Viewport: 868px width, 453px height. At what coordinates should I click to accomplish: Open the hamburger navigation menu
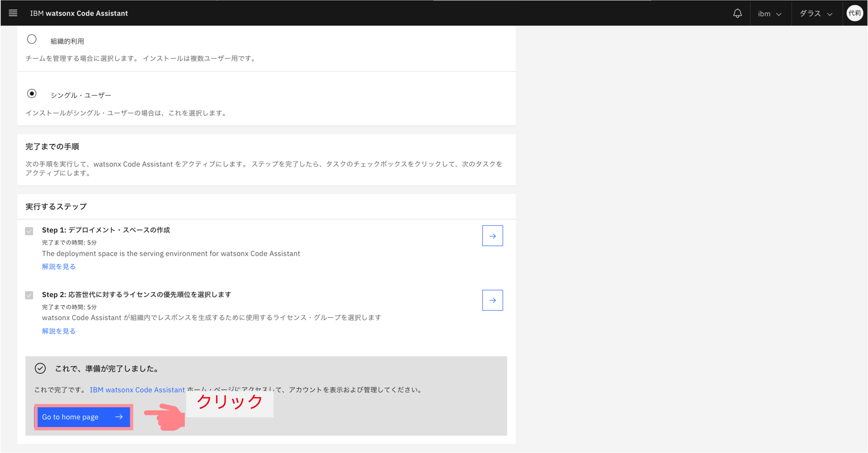13,13
